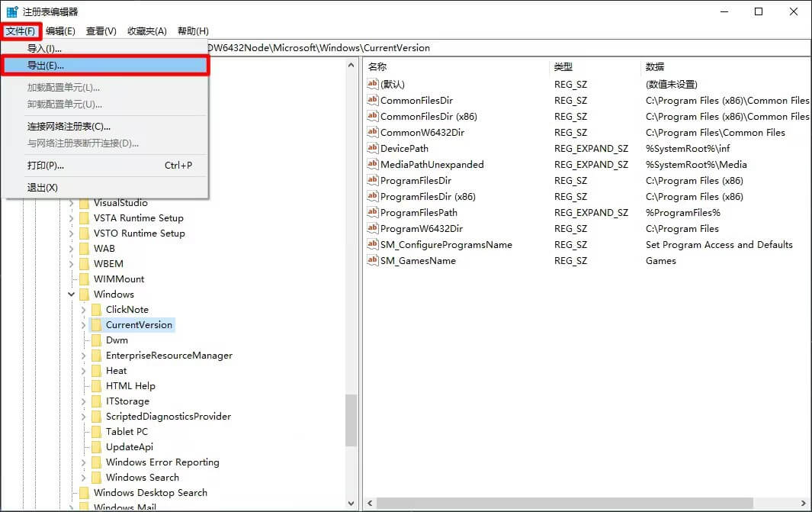This screenshot has width=812, height=512.
Task: Click the icon beside SM_GamesName entry
Action: [x=373, y=260]
